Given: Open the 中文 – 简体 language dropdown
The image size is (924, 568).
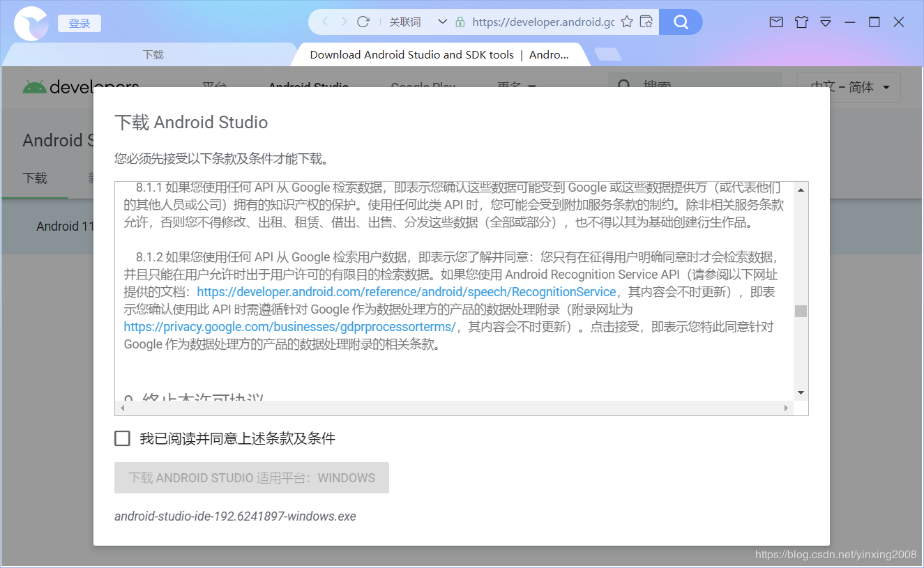Looking at the screenshot, I should coord(849,87).
